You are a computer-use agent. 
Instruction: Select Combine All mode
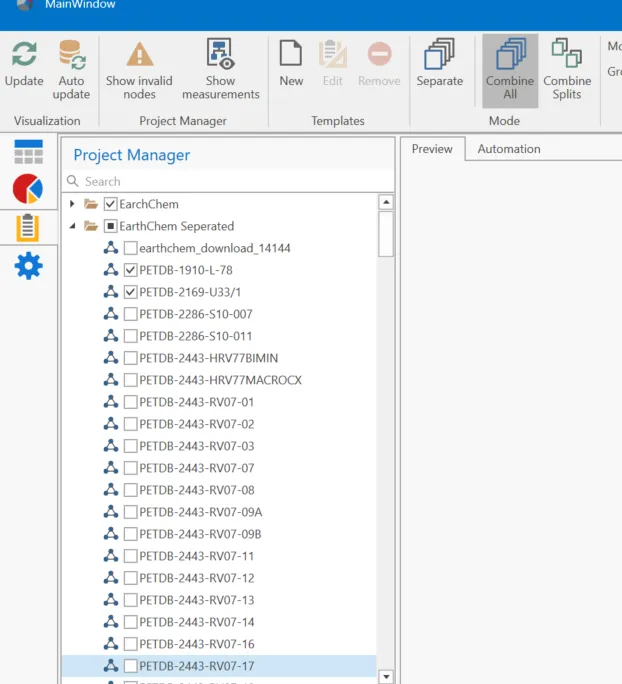tap(510, 71)
